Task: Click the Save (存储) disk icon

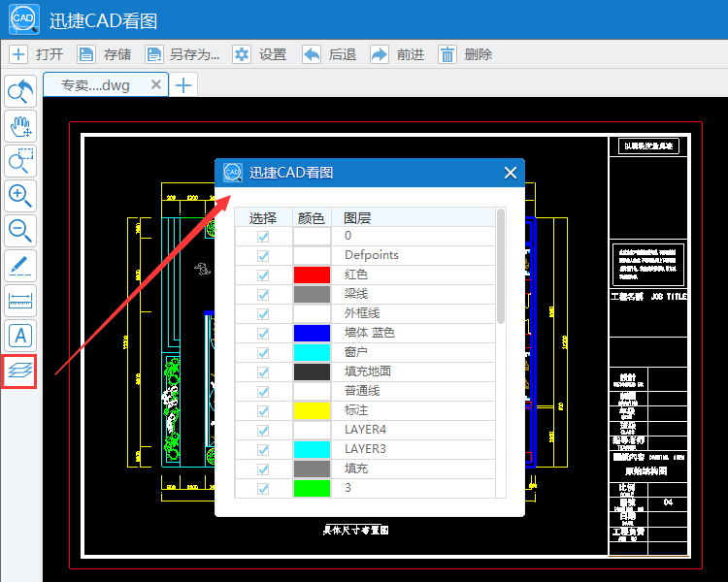Action: tap(86, 54)
